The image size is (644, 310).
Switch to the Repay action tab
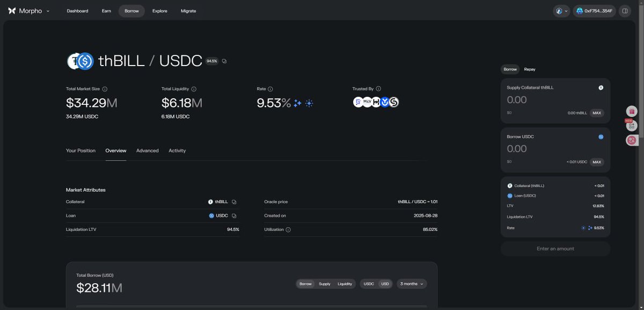coord(530,69)
